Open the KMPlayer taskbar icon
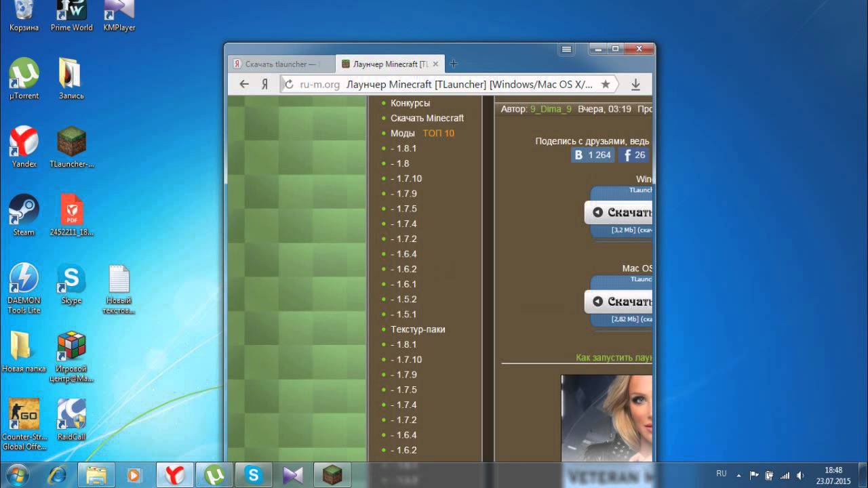868x488 pixels. point(294,475)
